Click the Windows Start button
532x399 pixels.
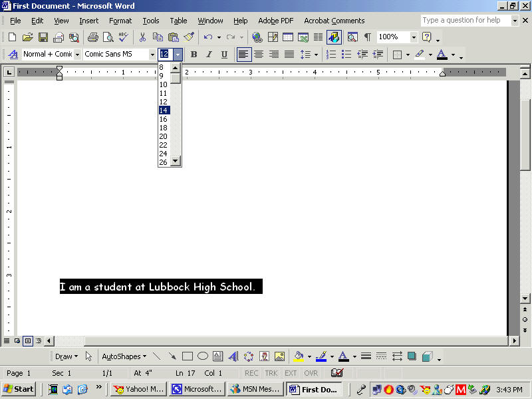point(19,389)
